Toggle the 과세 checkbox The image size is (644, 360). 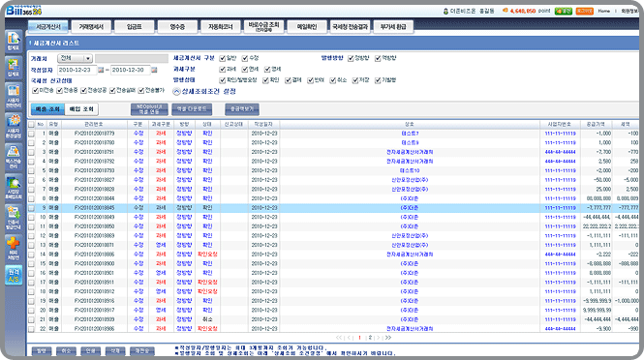click(222, 70)
